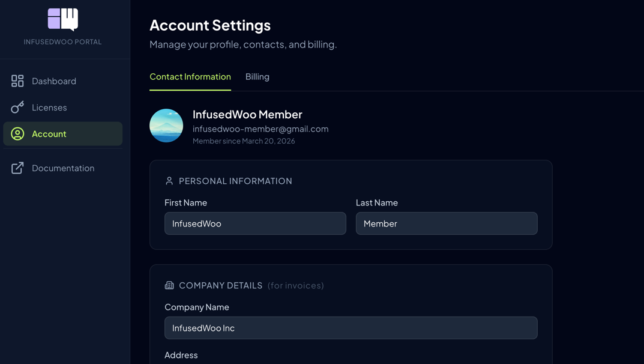Click the Account Settings page heading

(x=210, y=25)
